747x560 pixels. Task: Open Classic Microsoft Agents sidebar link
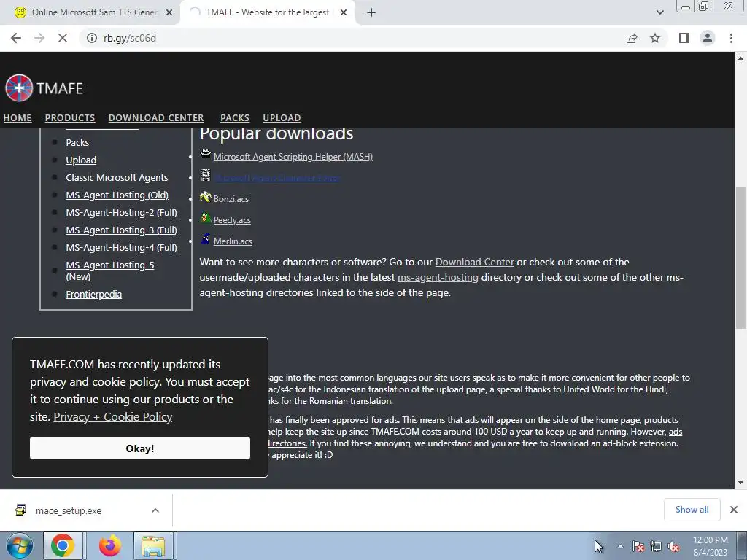tap(117, 178)
